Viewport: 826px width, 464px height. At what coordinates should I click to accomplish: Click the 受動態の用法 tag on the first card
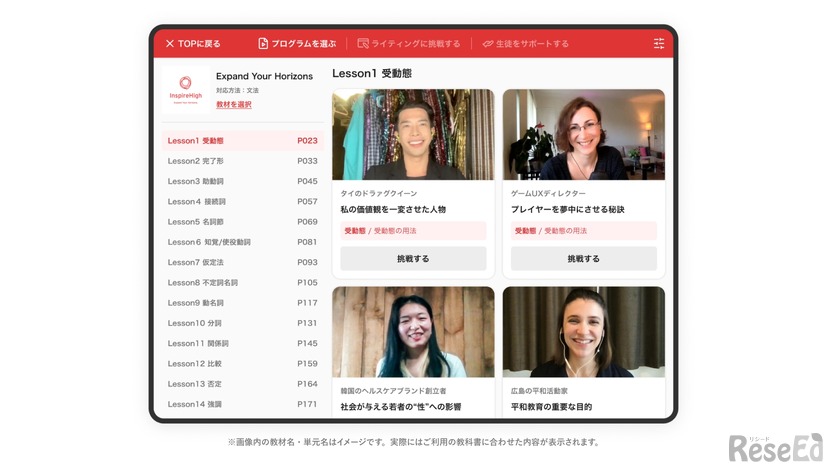pos(395,231)
